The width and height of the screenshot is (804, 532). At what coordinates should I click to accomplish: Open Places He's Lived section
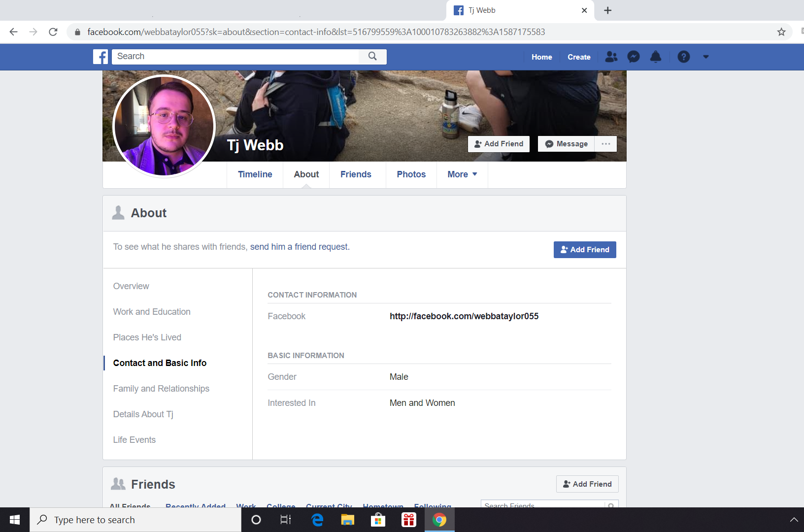147,337
